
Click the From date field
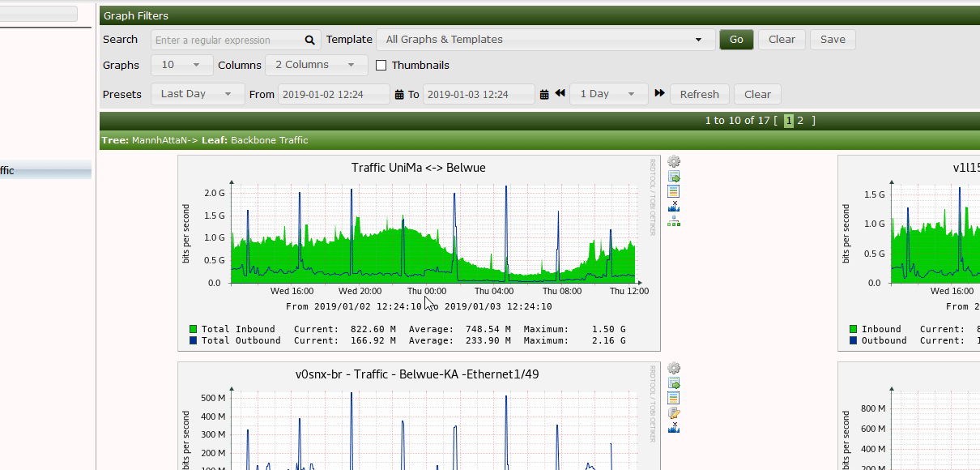point(334,94)
